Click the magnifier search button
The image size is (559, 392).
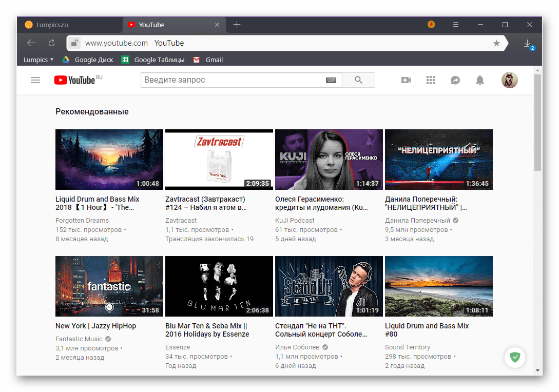[359, 80]
